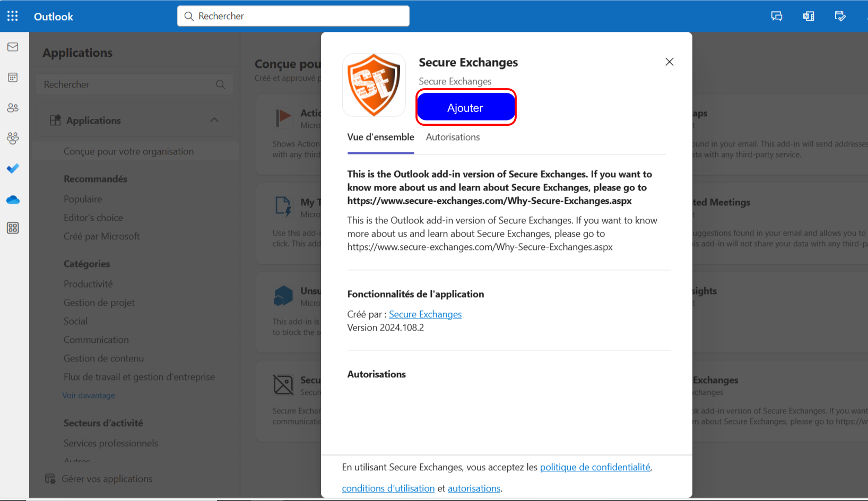Click Version 2024.108.2 text

click(386, 327)
